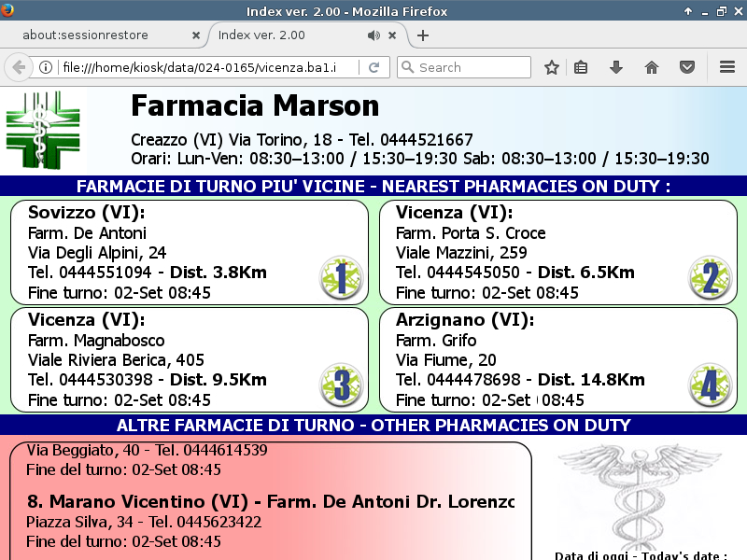Screen dimensions: 747x560
Task: Click the number 1 pharmacy badge
Action: point(341,278)
